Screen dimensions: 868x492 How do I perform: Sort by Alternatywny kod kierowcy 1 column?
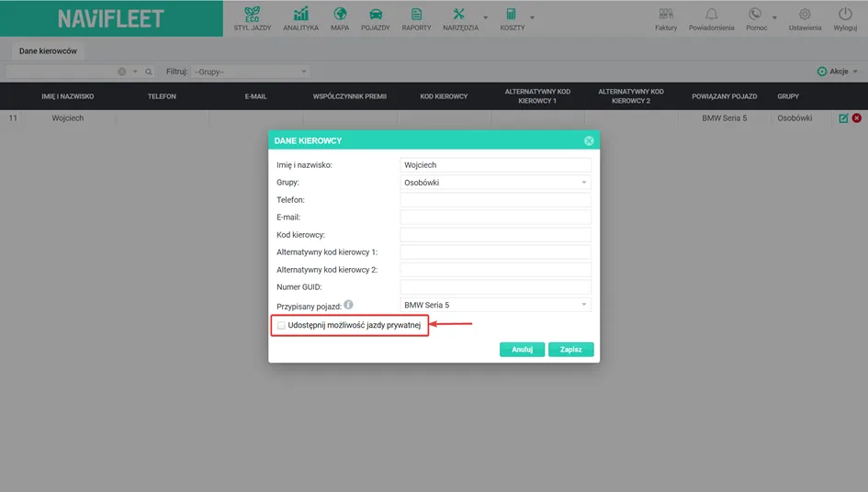pyautogui.click(x=537, y=96)
